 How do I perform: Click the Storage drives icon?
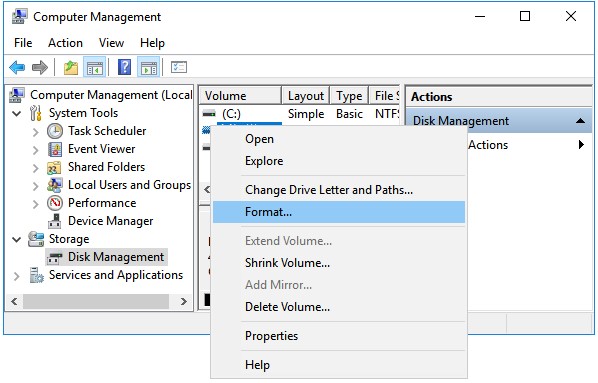[36, 239]
